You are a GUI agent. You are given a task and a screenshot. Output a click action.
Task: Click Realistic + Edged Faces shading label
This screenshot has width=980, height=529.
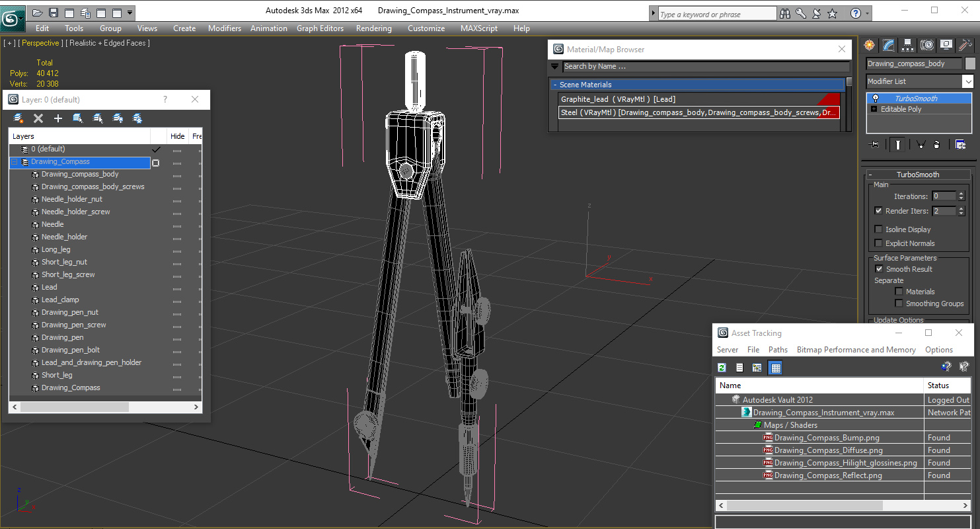pos(109,43)
